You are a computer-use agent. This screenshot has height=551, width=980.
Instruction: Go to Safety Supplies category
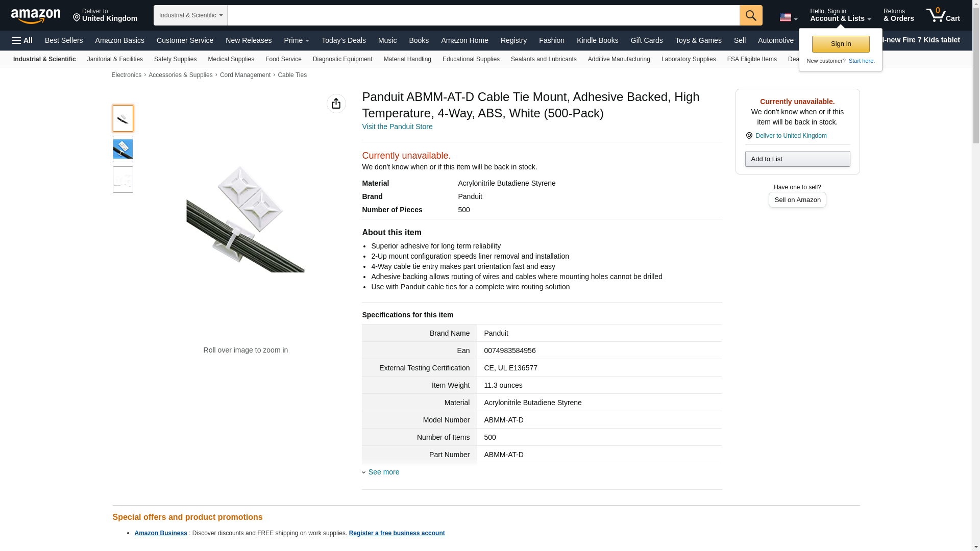[175, 59]
